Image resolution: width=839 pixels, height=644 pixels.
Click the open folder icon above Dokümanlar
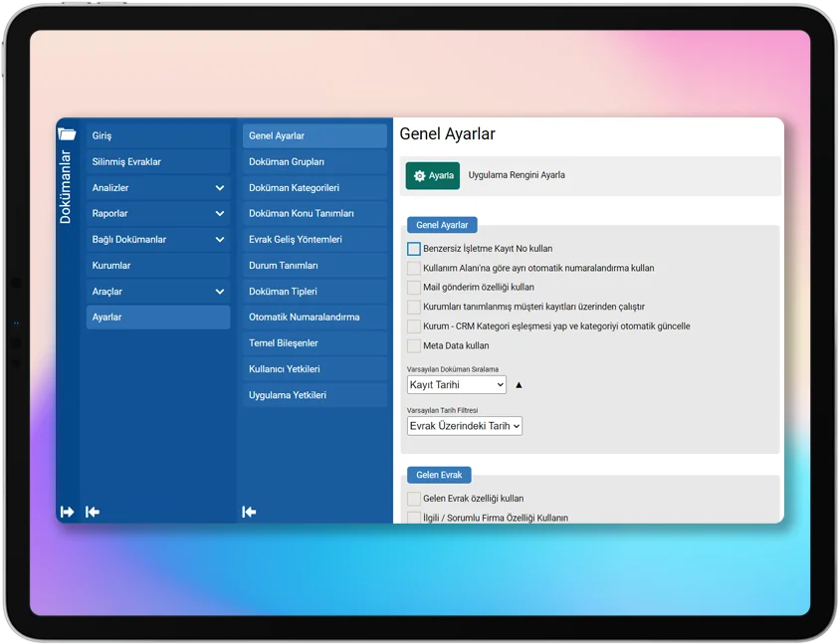[x=67, y=134]
